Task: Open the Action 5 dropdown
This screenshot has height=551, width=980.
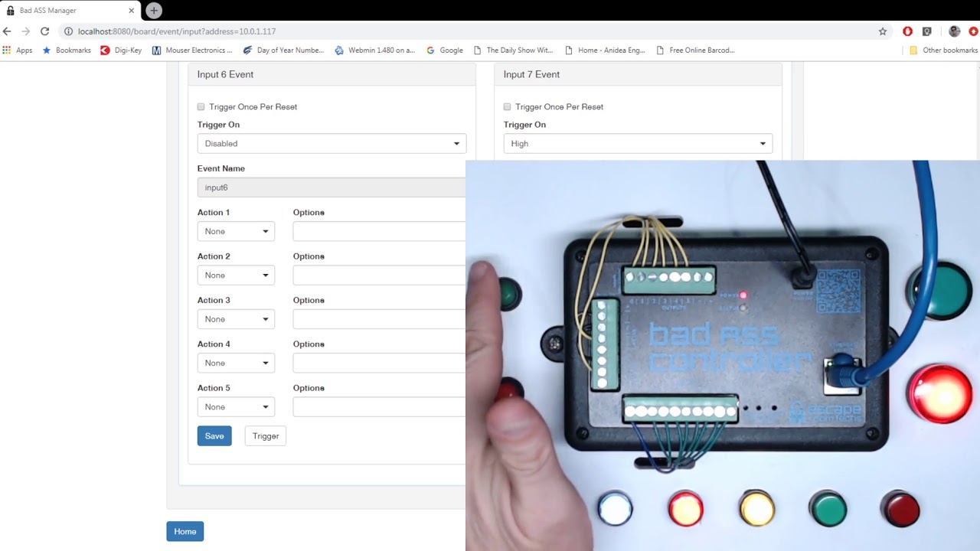Action: pyautogui.click(x=236, y=407)
